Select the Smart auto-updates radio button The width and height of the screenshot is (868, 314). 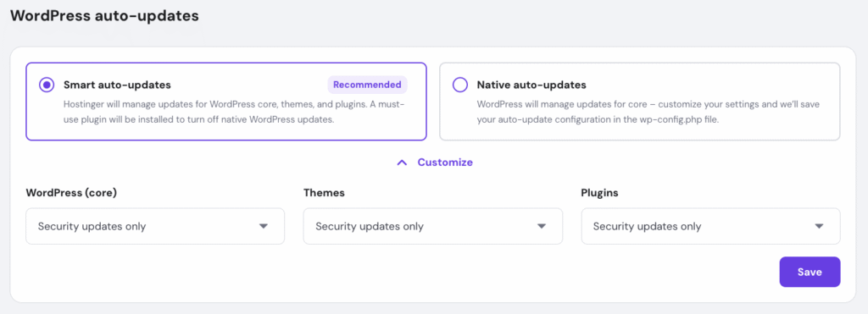[47, 85]
